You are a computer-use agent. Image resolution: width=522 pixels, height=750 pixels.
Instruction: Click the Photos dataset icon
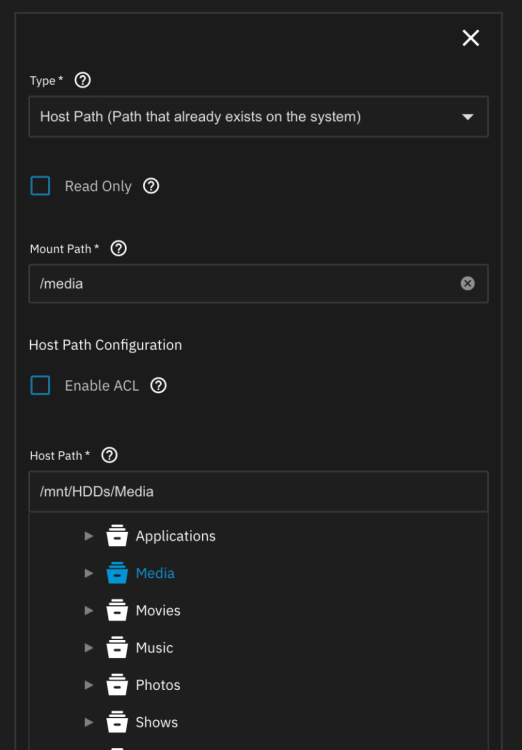pyautogui.click(x=117, y=685)
